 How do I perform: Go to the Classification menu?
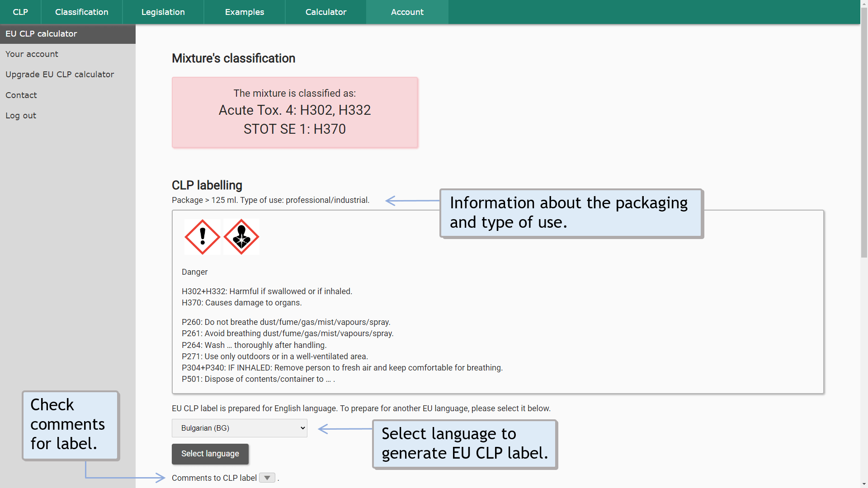pyautogui.click(x=82, y=12)
